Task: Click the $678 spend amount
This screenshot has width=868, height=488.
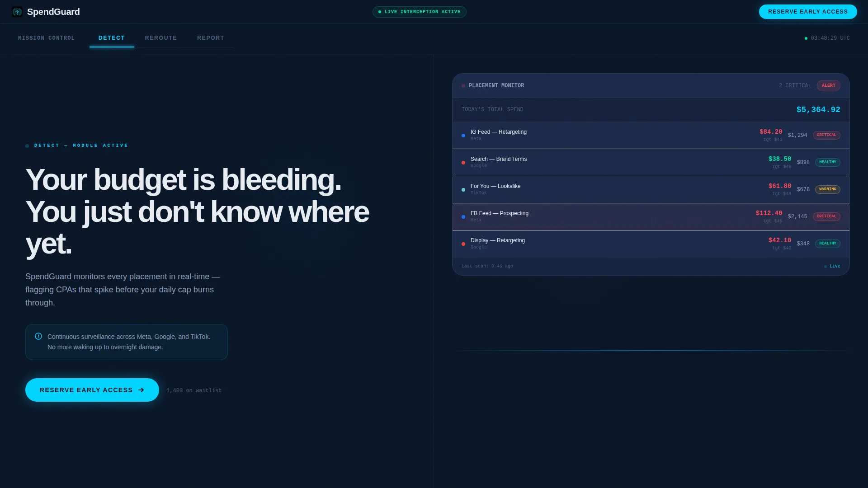Action: coord(803,189)
